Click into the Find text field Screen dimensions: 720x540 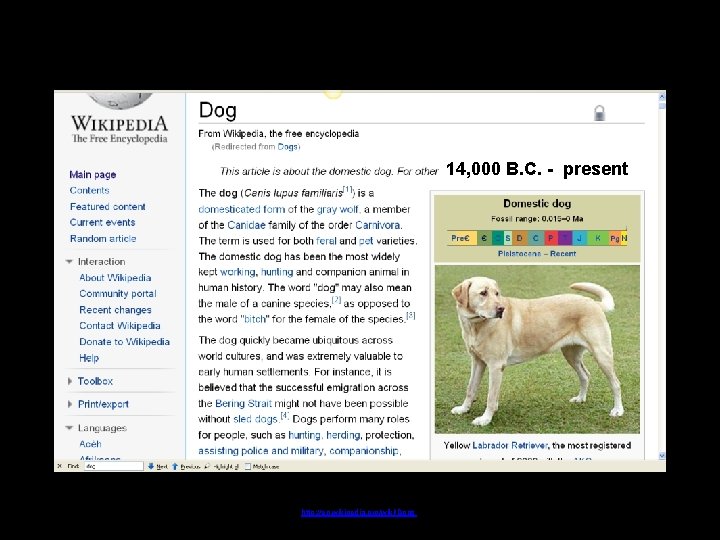click(x=114, y=466)
